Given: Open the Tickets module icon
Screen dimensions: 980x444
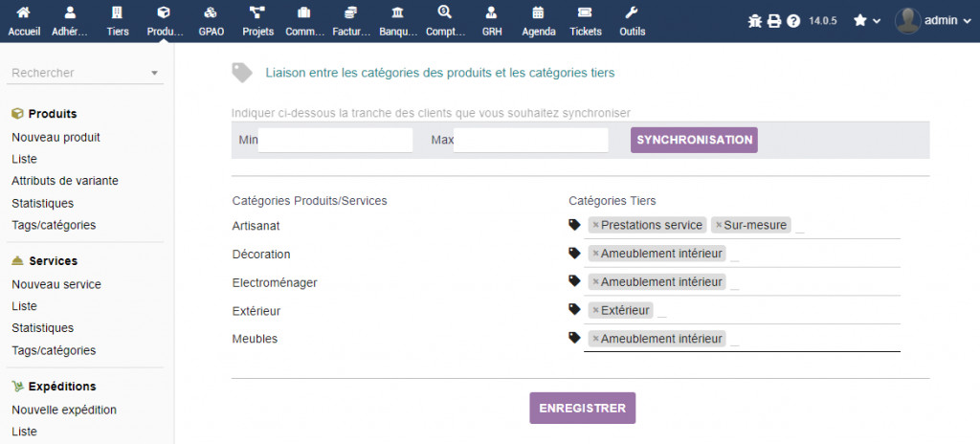Looking at the screenshot, I should (586, 13).
